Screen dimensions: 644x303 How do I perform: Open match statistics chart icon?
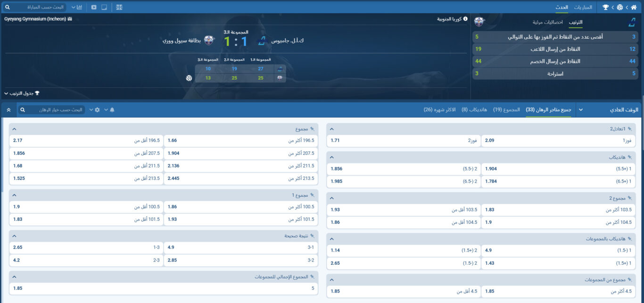coord(80,7)
